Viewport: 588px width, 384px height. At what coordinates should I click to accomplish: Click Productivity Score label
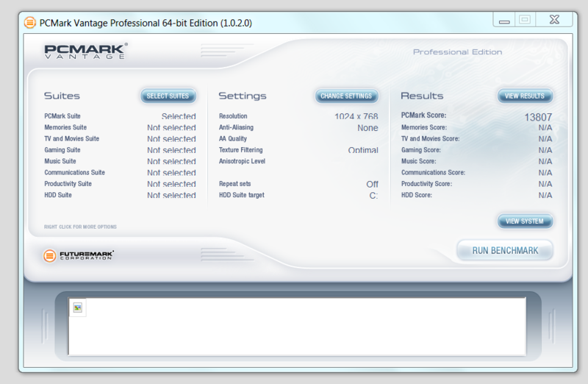426,184
